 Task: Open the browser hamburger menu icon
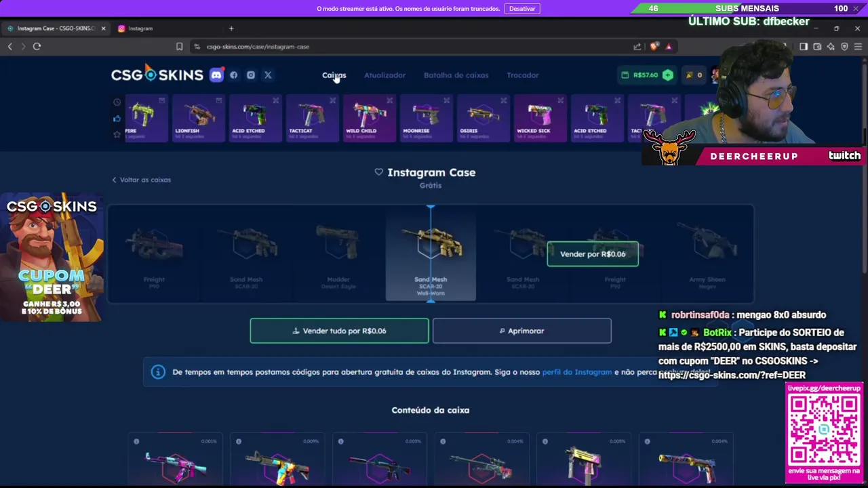coord(859,47)
